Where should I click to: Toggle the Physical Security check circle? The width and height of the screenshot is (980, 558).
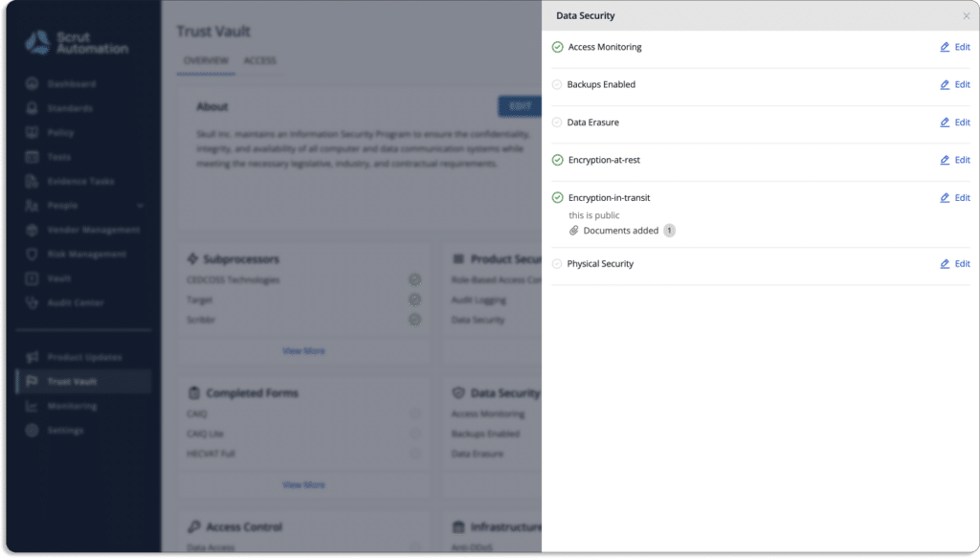click(557, 264)
